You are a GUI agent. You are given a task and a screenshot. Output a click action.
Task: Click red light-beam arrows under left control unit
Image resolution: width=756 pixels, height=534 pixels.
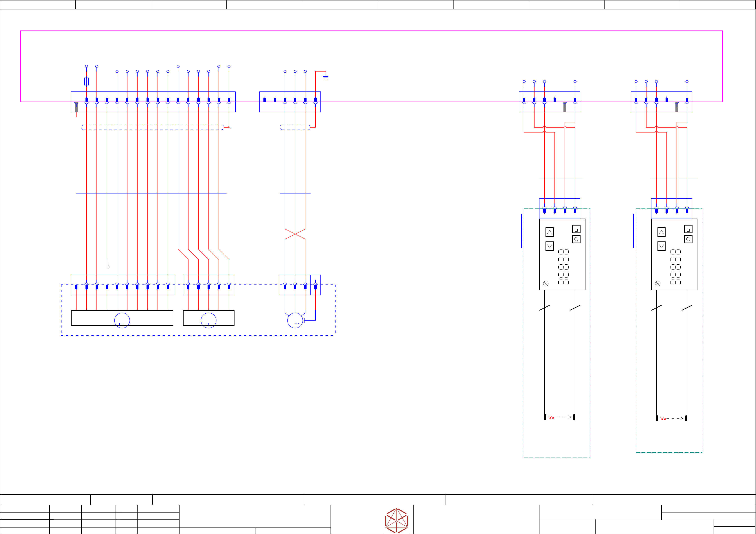(551, 417)
